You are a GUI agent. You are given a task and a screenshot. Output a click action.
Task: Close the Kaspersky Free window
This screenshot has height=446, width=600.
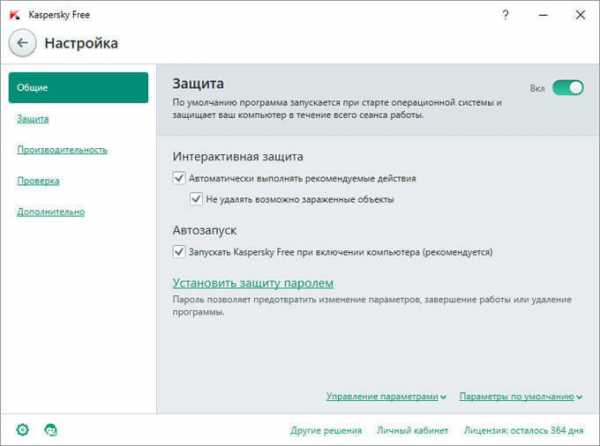[x=580, y=15]
